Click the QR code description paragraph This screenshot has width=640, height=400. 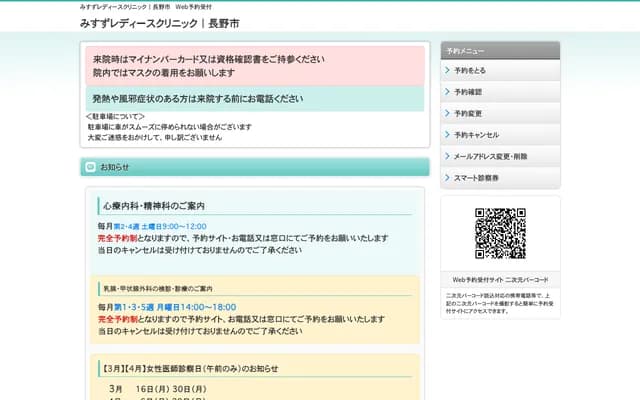pos(500,303)
